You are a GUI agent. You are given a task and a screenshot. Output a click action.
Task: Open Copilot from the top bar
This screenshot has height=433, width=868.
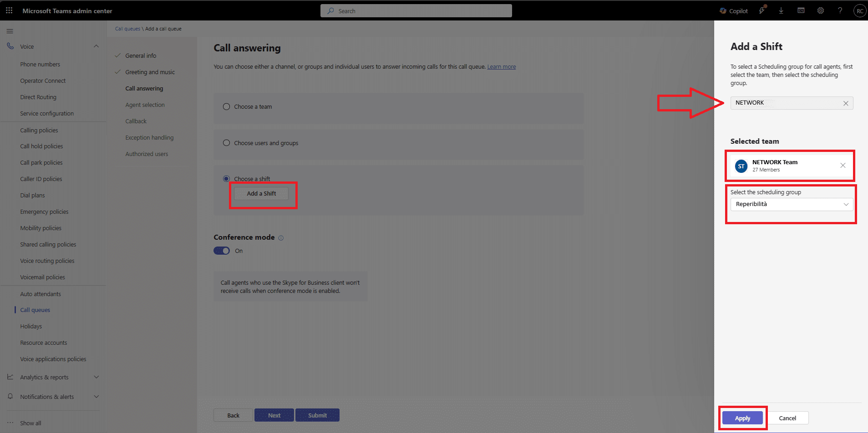coord(733,11)
